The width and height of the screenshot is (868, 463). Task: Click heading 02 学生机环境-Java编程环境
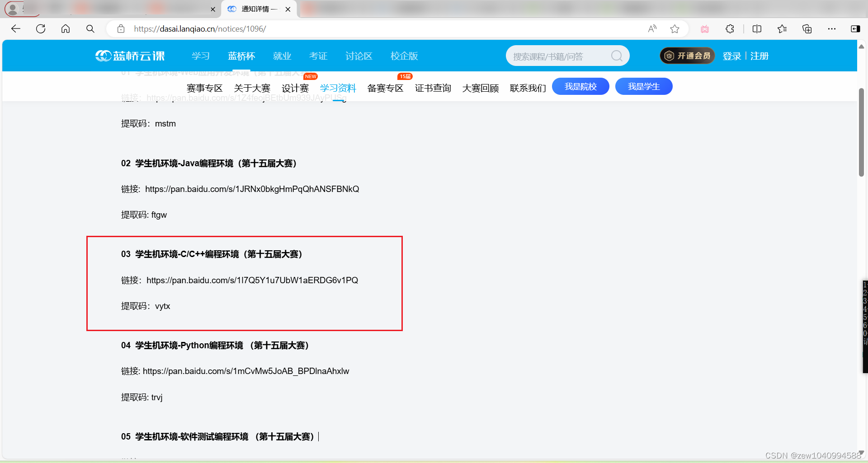[x=209, y=164]
